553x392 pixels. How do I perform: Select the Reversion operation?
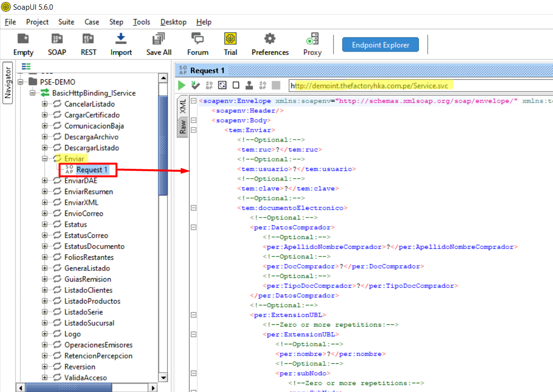coord(80,367)
